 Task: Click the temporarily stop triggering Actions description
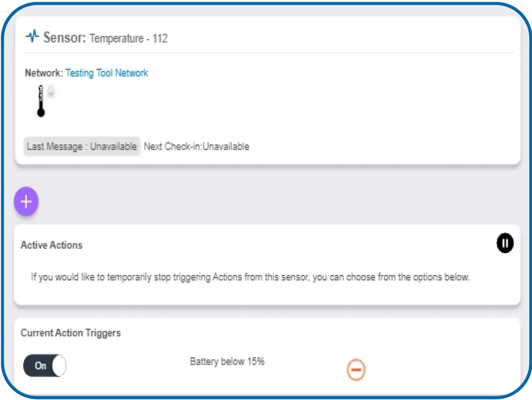250,277
